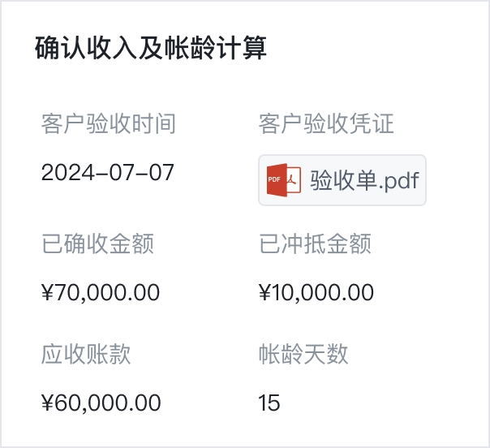Image resolution: width=490 pixels, height=448 pixels.
Task: Click the 应收账款 label
Action: pos(86,354)
